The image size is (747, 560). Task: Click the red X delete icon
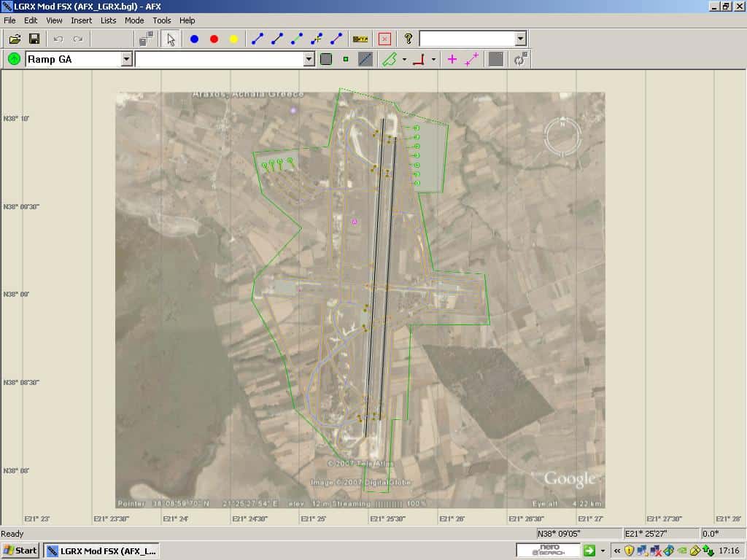point(384,39)
